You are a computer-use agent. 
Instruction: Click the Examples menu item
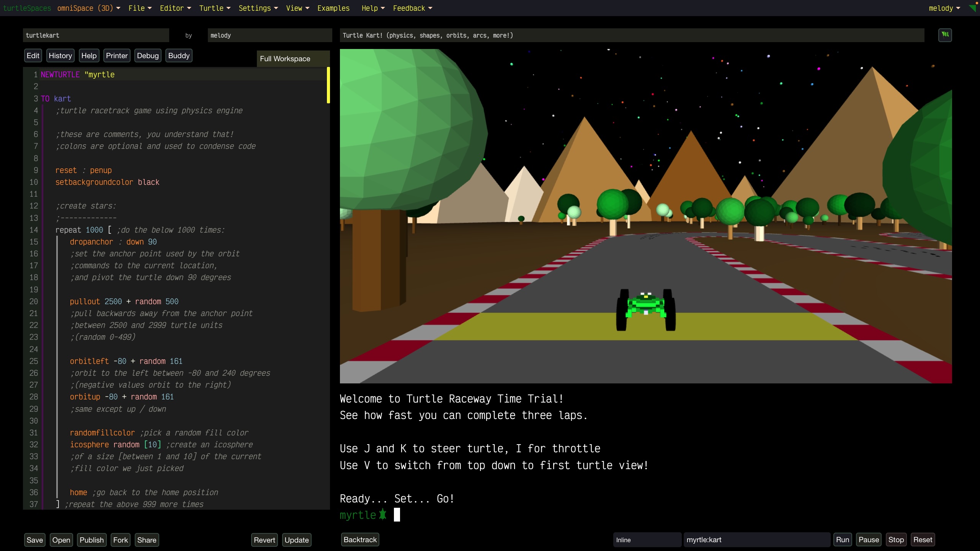coord(333,8)
